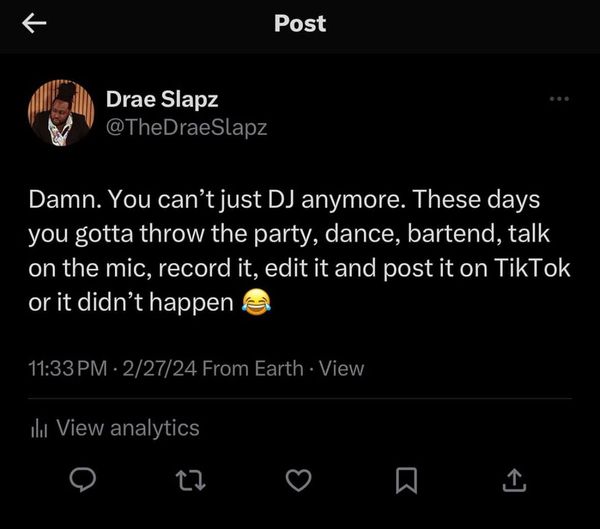
Task: Like the post with the heart icon
Action: [x=298, y=482]
